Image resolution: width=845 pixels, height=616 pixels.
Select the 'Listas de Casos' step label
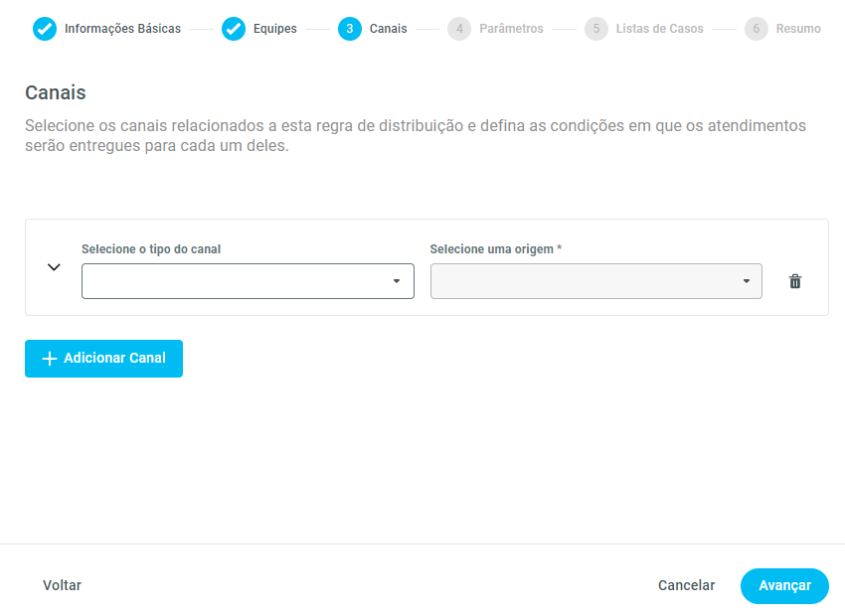(x=659, y=29)
